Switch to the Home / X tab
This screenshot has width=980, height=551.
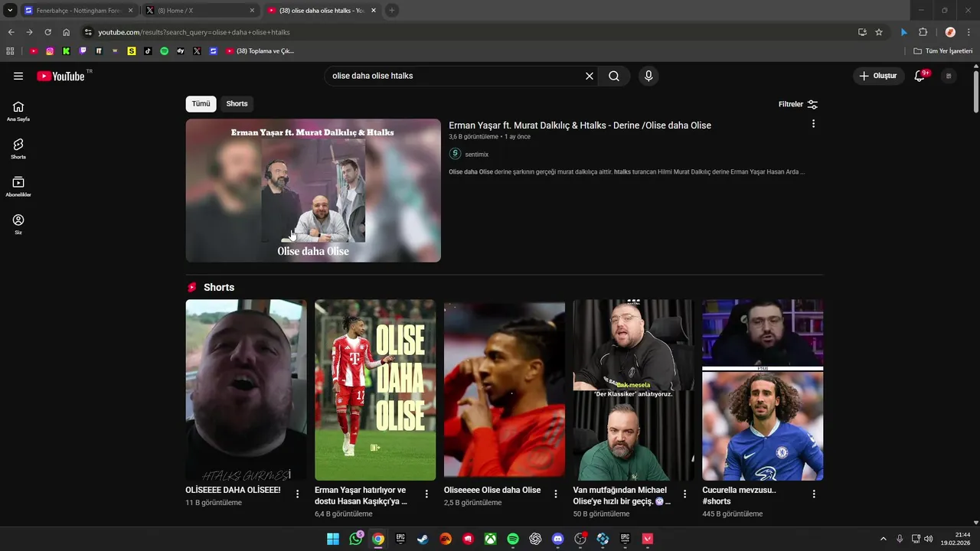click(201, 11)
